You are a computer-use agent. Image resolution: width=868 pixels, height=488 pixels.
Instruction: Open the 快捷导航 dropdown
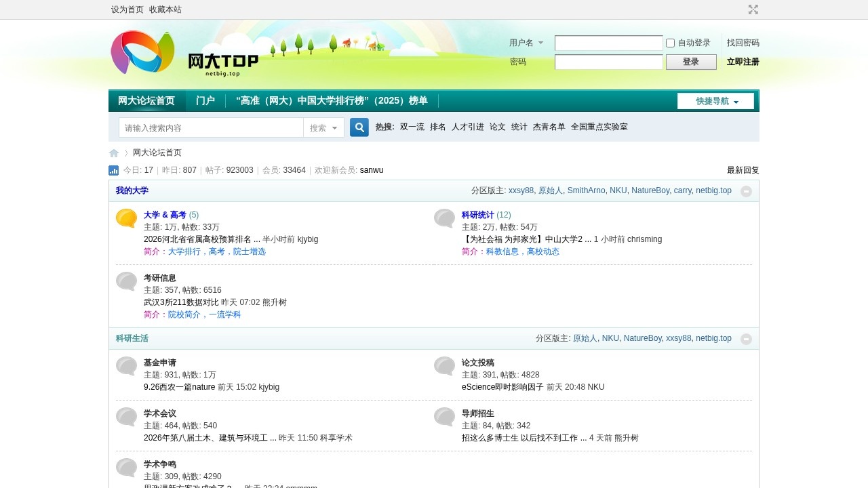coord(715,101)
